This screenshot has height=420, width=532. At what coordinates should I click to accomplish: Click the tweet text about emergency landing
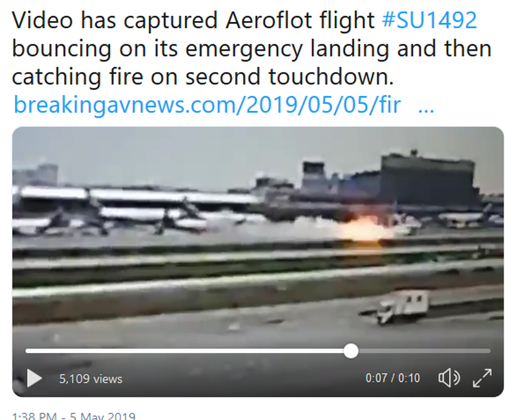pos(252,48)
